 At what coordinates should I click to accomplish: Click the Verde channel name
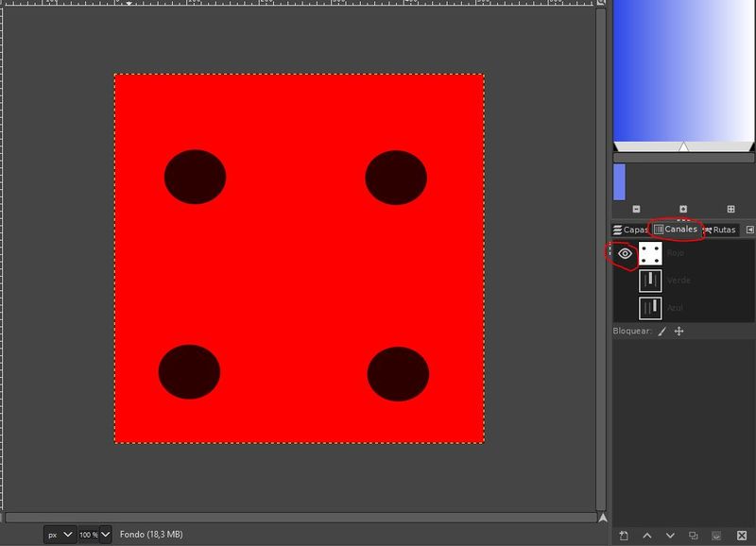pos(679,280)
